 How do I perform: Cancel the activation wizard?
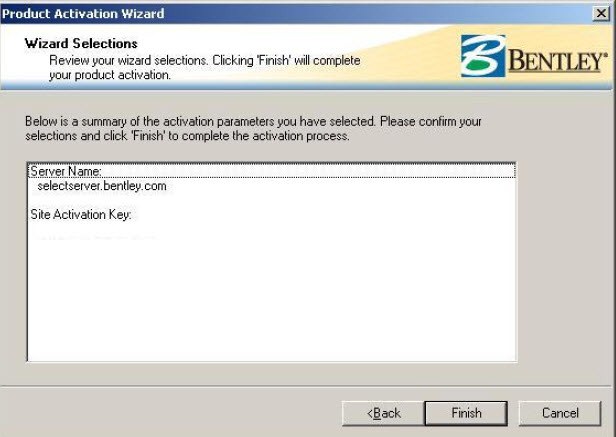click(560, 413)
